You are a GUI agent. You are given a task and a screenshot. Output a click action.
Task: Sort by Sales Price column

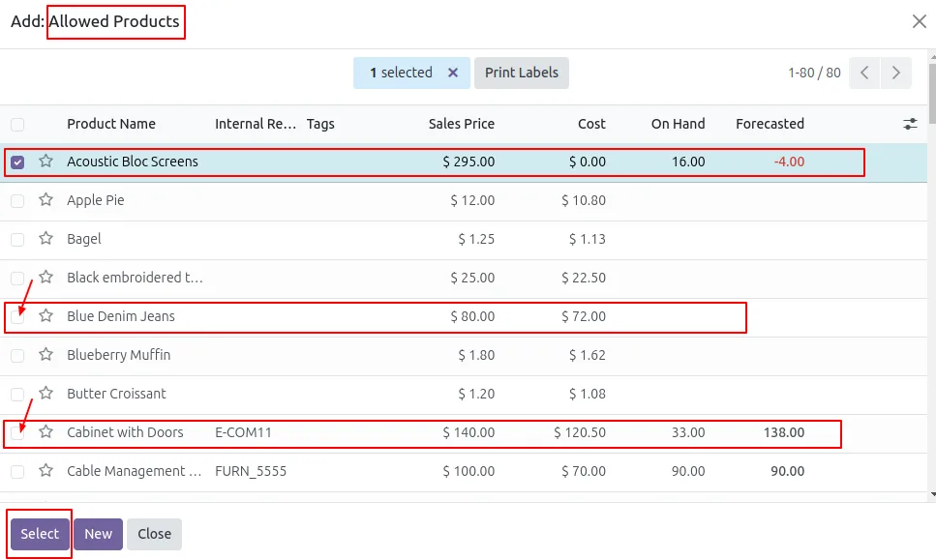(x=462, y=124)
